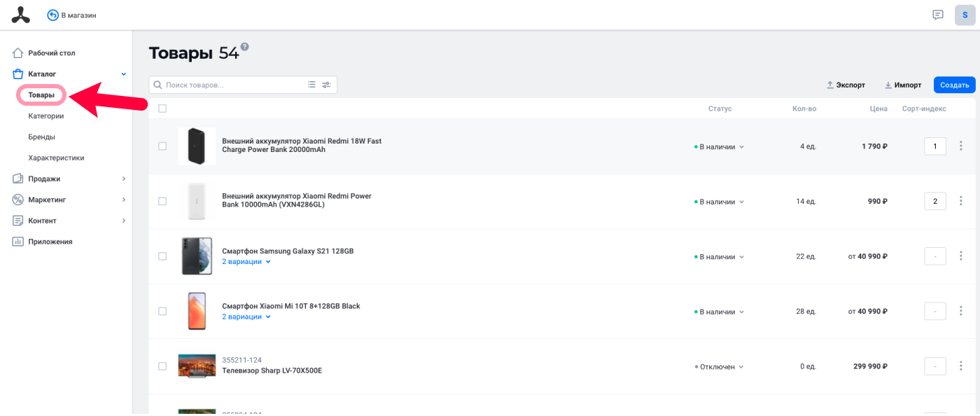Open Категории in the sidebar
The image size is (980, 416).
click(46, 116)
